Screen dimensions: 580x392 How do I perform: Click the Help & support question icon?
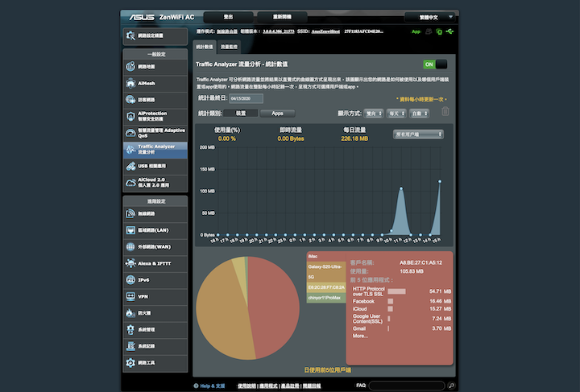[x=196, y=386]
